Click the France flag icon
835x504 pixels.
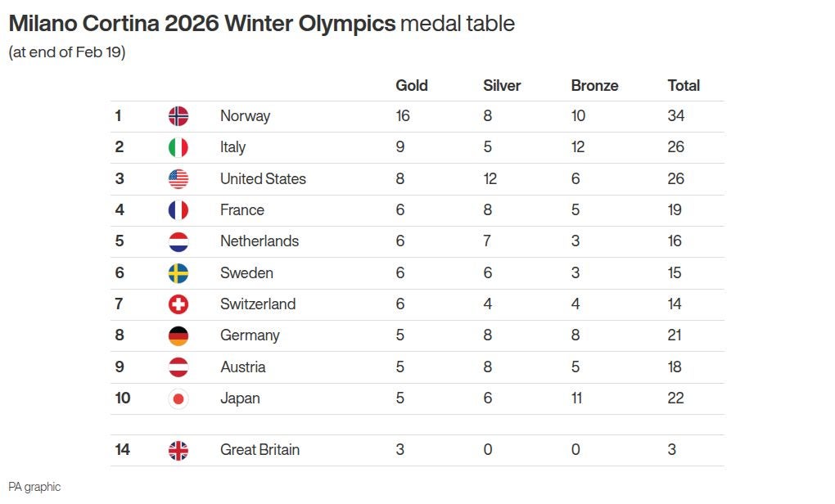click(178, 210)
